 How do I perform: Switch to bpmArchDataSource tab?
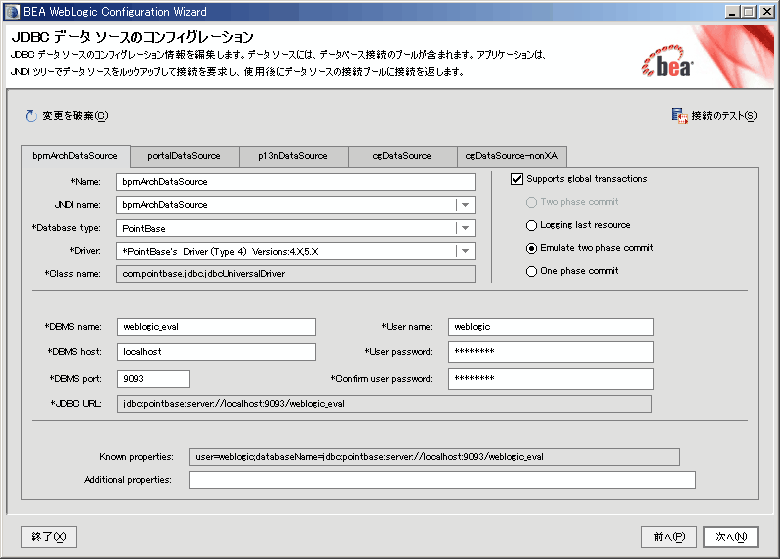pos(76,156)
